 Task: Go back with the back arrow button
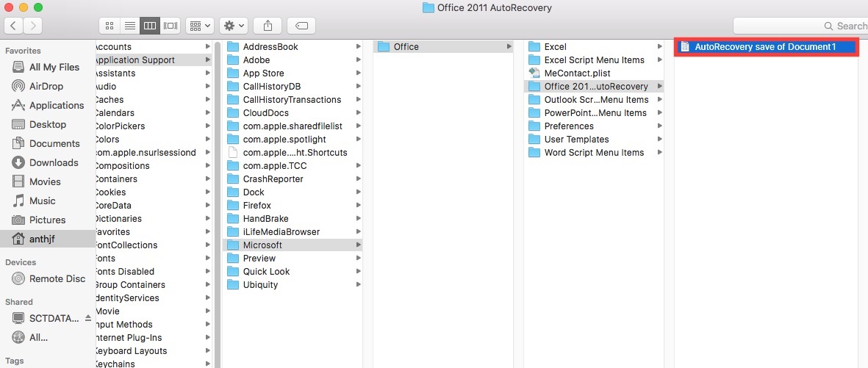click(14, 26)
